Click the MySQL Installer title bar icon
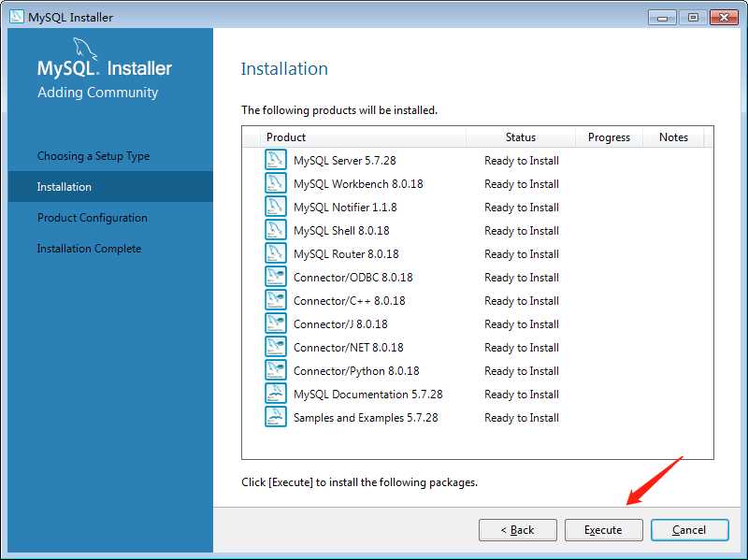748x560 pixels. pyautogui.click(x=17, y=17)
